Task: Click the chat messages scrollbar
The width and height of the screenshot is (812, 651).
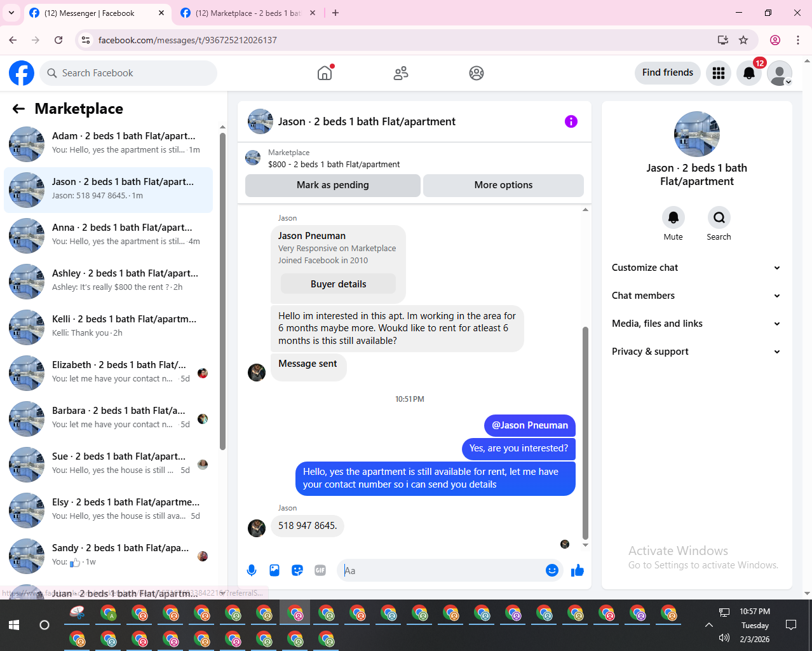Action: 585,433
